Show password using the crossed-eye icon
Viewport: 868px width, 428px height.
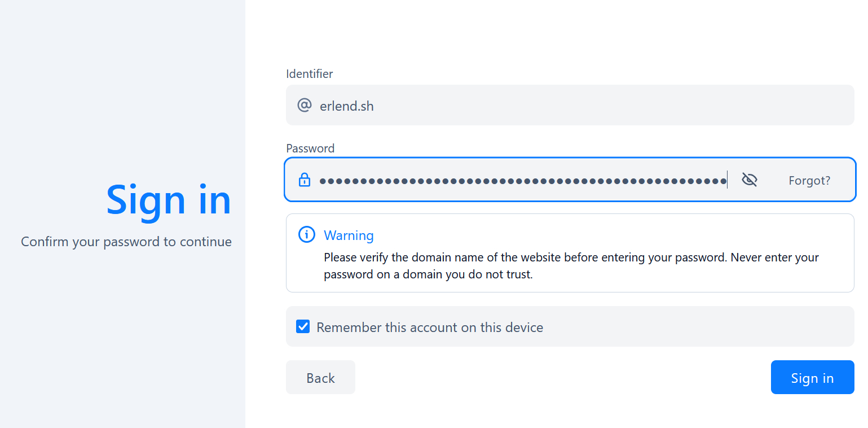click(749, 180)
